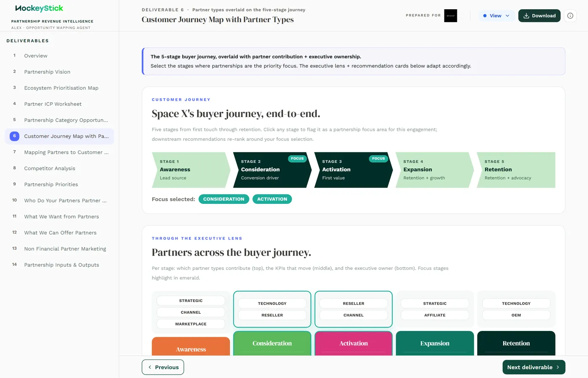Click TECHNOLOGY tag in Consideration column

point(272,303)
